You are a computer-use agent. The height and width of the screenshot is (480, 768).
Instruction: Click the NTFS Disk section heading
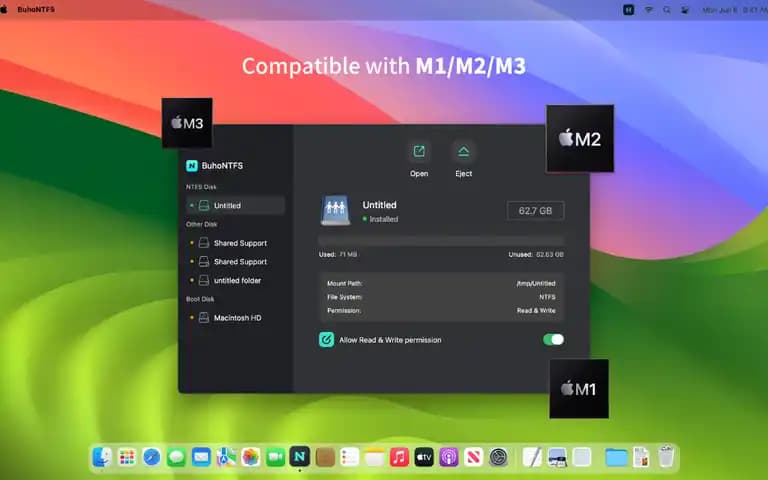pos(201,187)
